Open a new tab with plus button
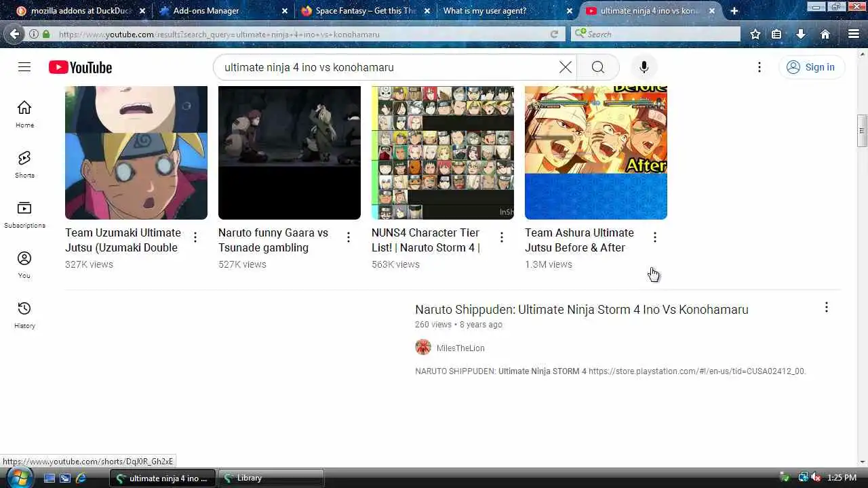 734,11
